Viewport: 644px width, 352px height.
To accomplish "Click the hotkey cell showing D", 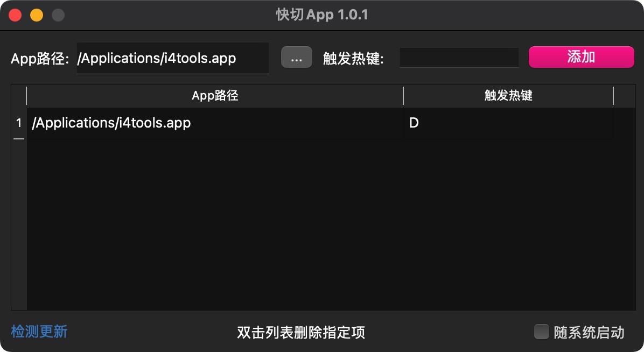I will tap(508, 123).
